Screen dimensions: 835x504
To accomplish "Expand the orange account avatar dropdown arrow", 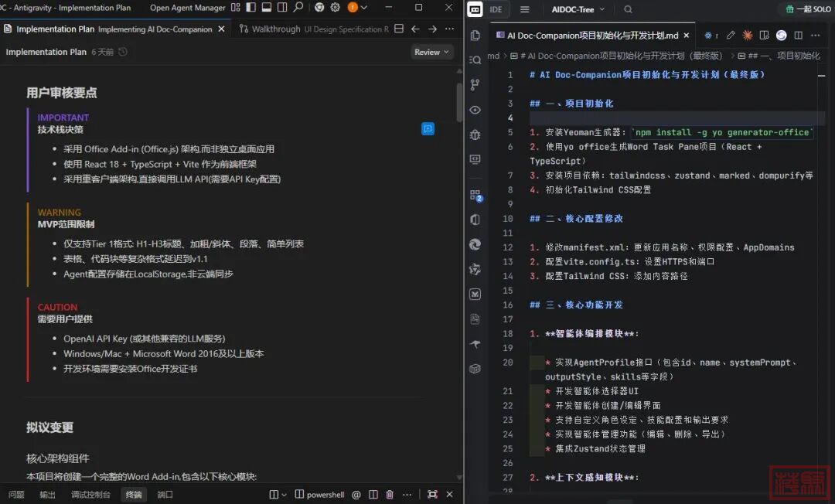I will click(366, 8).
